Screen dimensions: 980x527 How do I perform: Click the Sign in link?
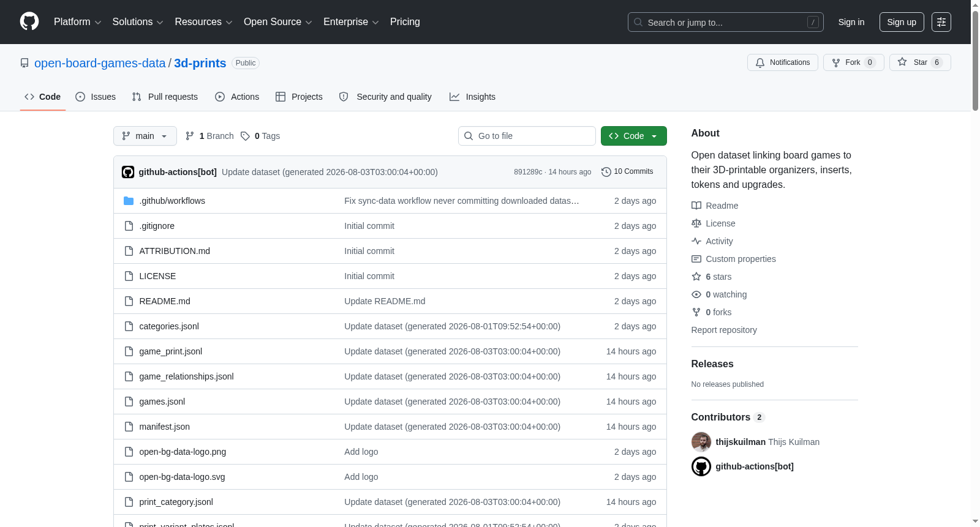pos(851,22)
